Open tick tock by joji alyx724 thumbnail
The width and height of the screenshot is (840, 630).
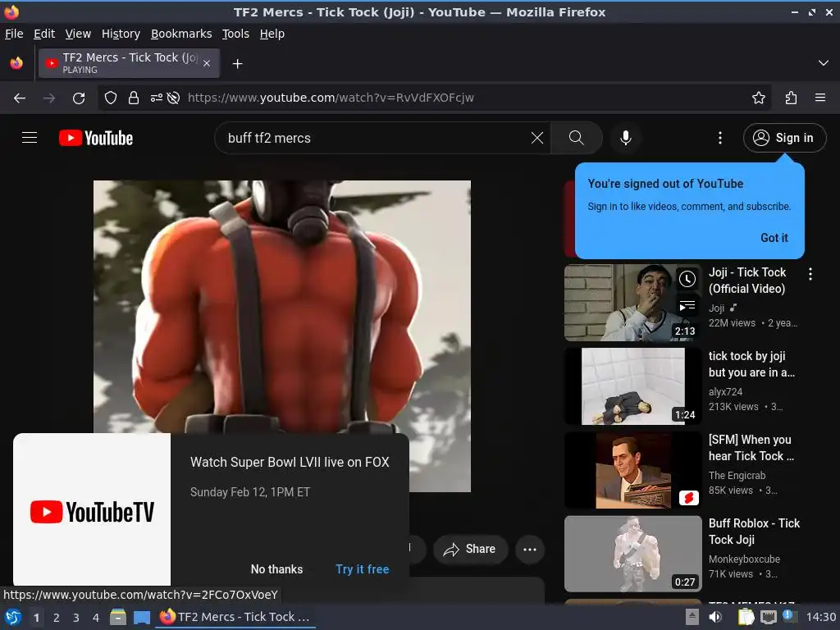pos(632,386)
